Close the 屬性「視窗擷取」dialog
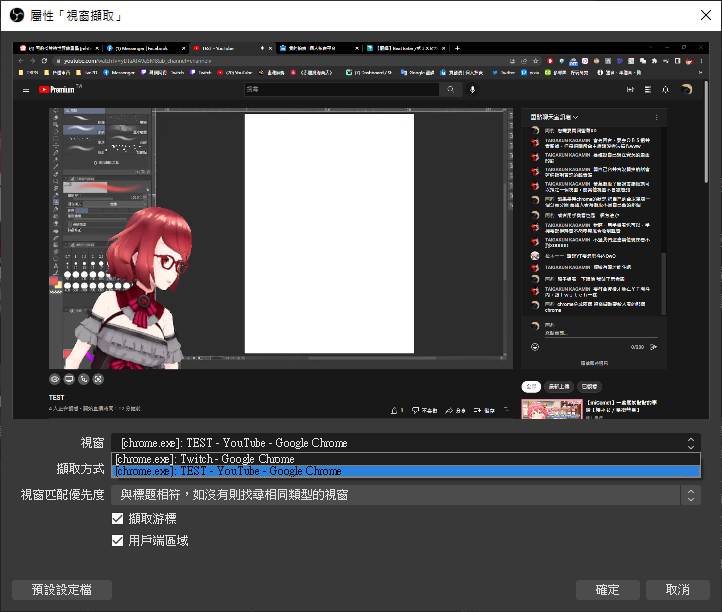The width and height of the screenshot is (722, 612). (705, 15)
